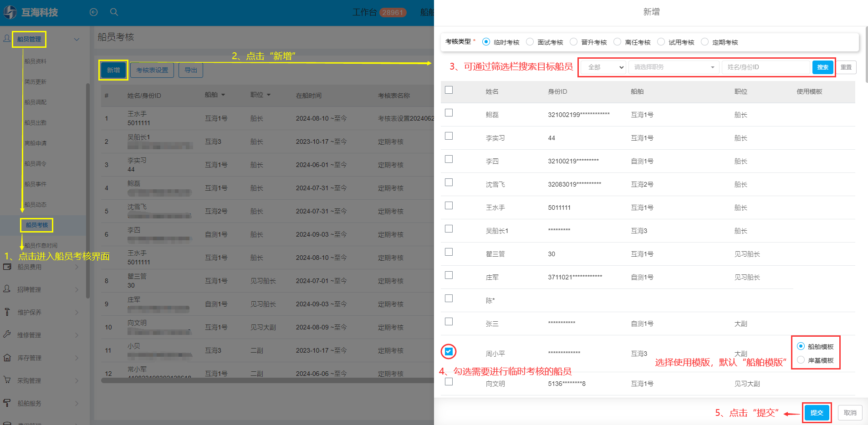
Task: Check the checkbox for 张三
Action: pyautogui.click(x=449, y=322)
